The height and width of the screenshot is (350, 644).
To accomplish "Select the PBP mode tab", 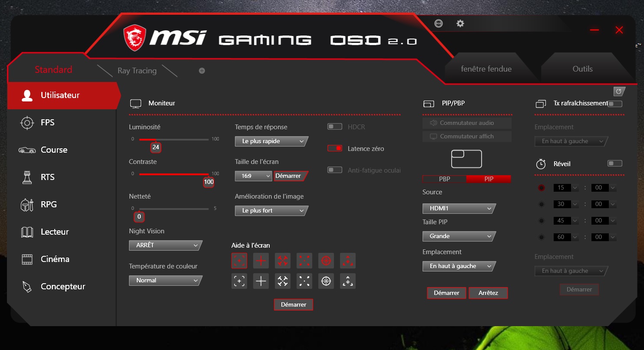I will point(444,179).
